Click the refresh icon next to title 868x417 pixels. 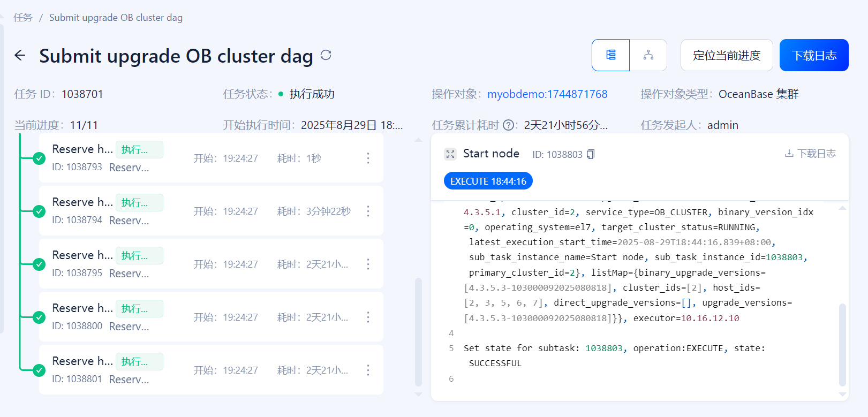click(x=326, y=55)
